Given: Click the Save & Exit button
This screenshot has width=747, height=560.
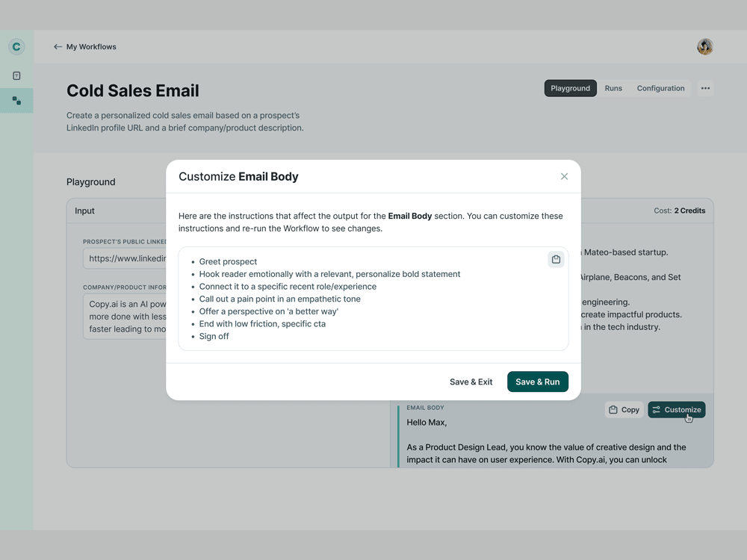Looking at the screenshot, I should (471, 382).
